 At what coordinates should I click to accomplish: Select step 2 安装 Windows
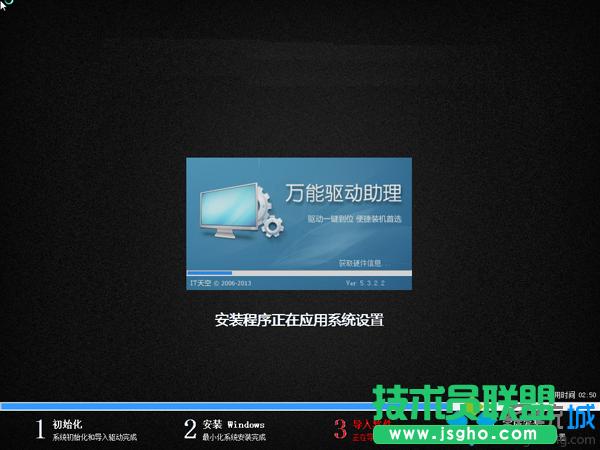point(234,424)
